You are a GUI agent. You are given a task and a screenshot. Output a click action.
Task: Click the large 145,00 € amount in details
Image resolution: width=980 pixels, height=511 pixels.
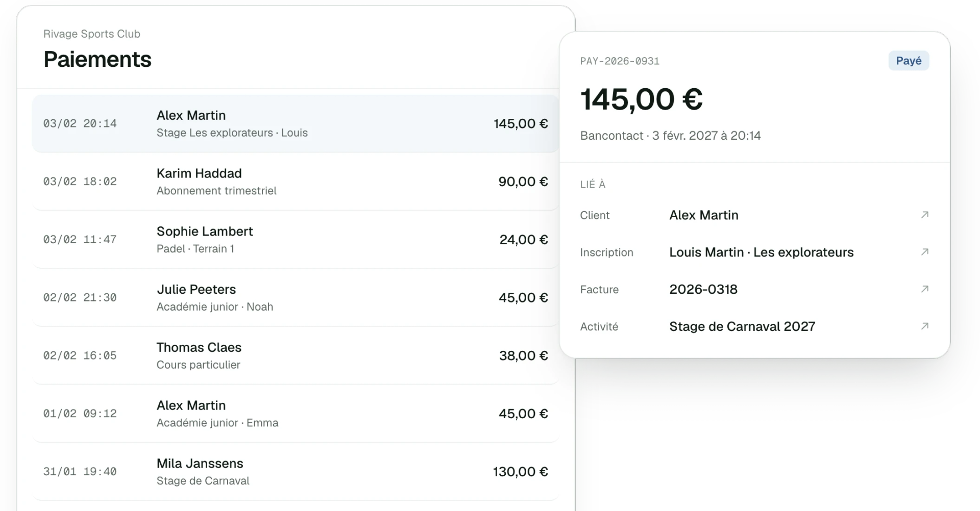click(642, 99)
